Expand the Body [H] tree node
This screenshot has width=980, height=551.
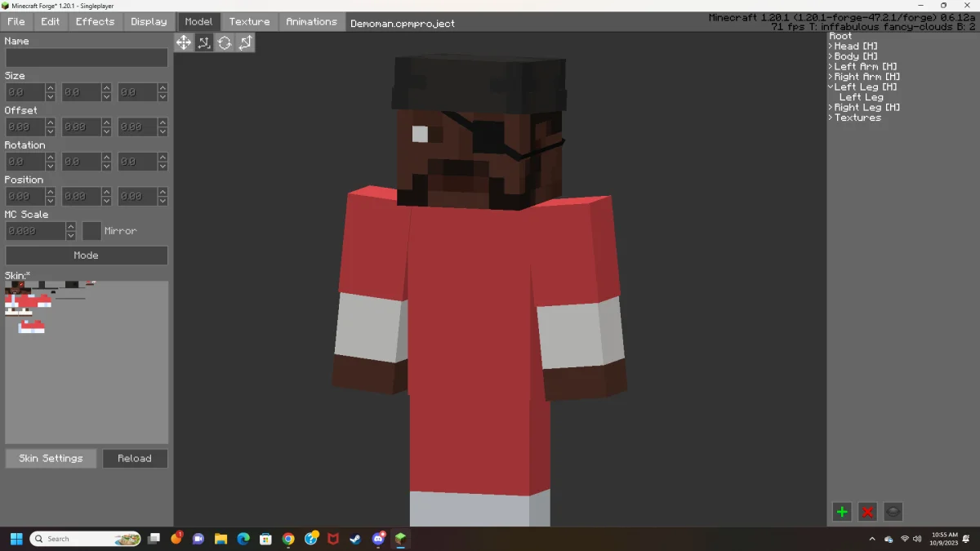831,56
